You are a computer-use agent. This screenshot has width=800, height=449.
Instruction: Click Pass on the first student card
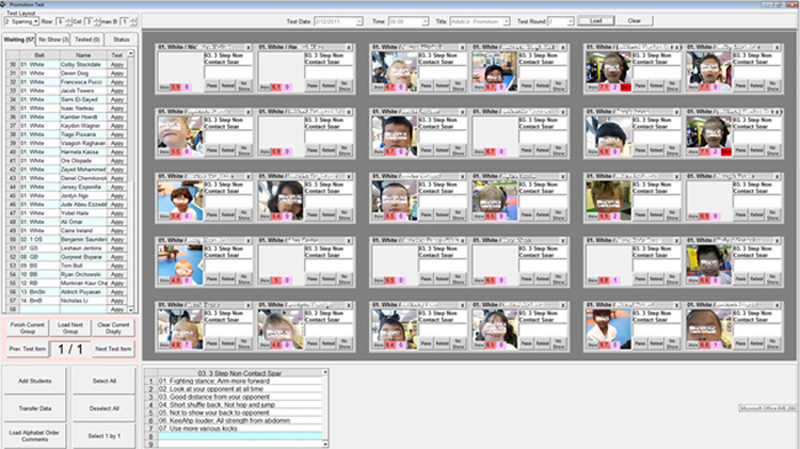[212, 86]
